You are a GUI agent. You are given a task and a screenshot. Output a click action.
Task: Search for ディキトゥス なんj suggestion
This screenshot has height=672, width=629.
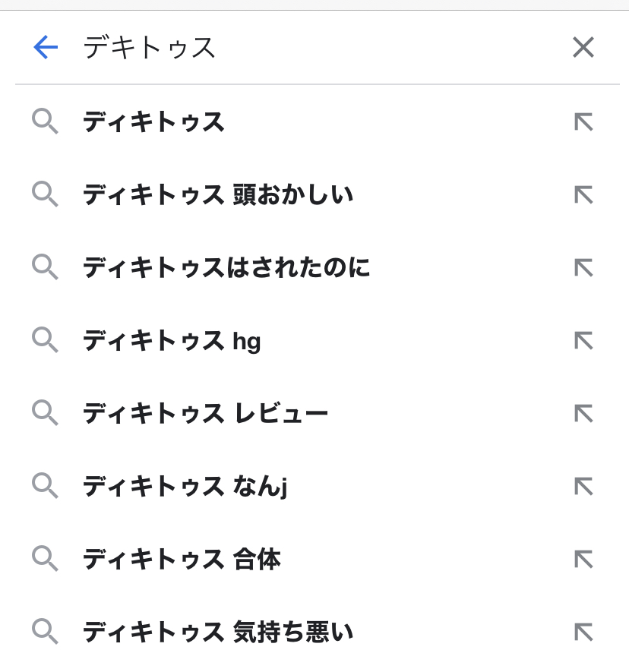coord(185,486)
